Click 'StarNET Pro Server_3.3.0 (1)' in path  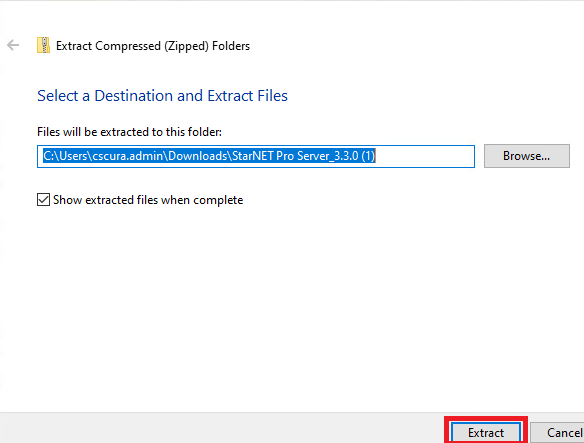click(x=303, y=156)
